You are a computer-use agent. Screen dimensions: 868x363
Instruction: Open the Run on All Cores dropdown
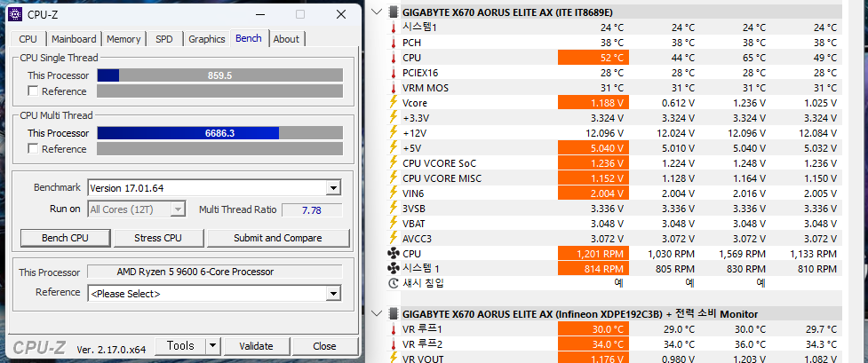[x=178, y=209]
